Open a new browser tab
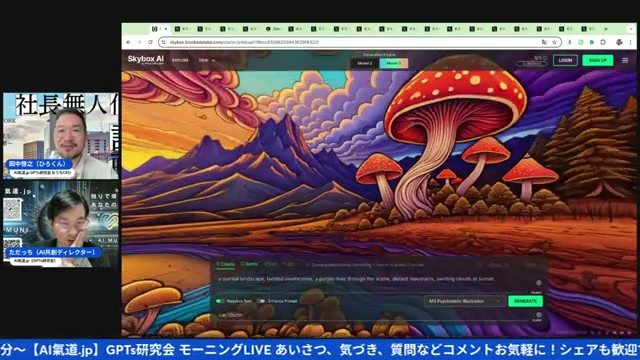Screen dimensions: 640x360 click(606, 29)
